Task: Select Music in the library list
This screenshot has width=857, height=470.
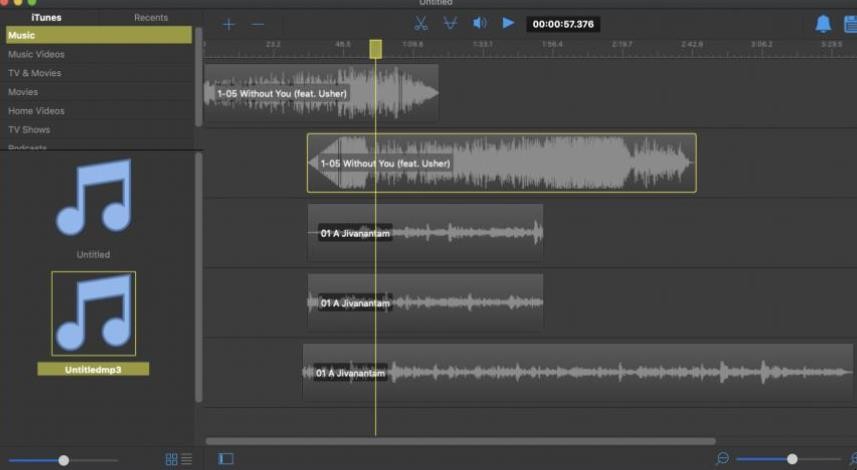Action: (99, 35)
